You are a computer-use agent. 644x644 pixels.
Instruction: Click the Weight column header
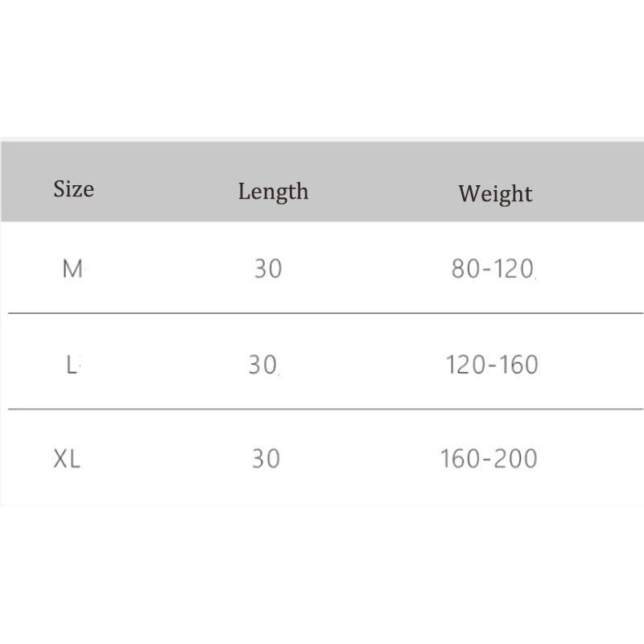coord(495,194)
